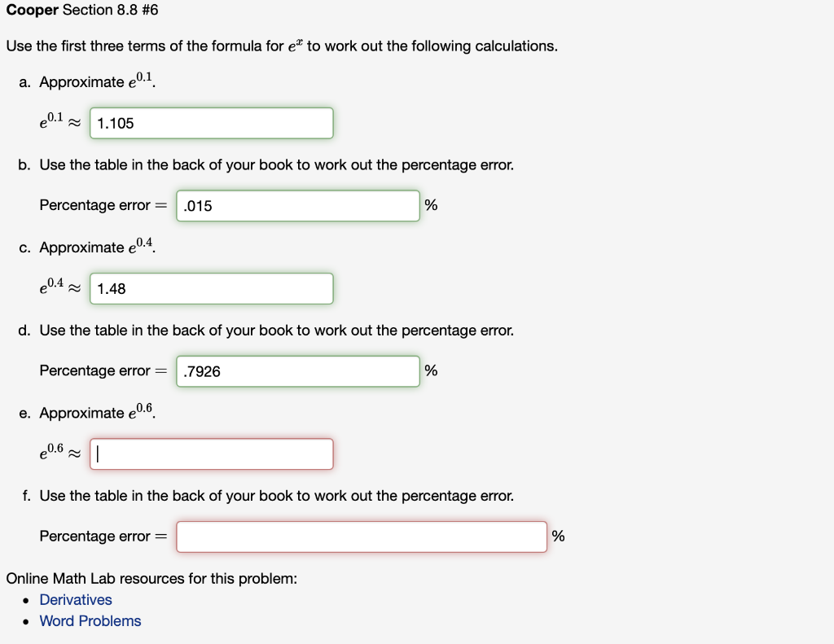Click the percent sign after part f field
This screenshot has width=834, height=644.
pyautogui.click(x=557, y=536)
